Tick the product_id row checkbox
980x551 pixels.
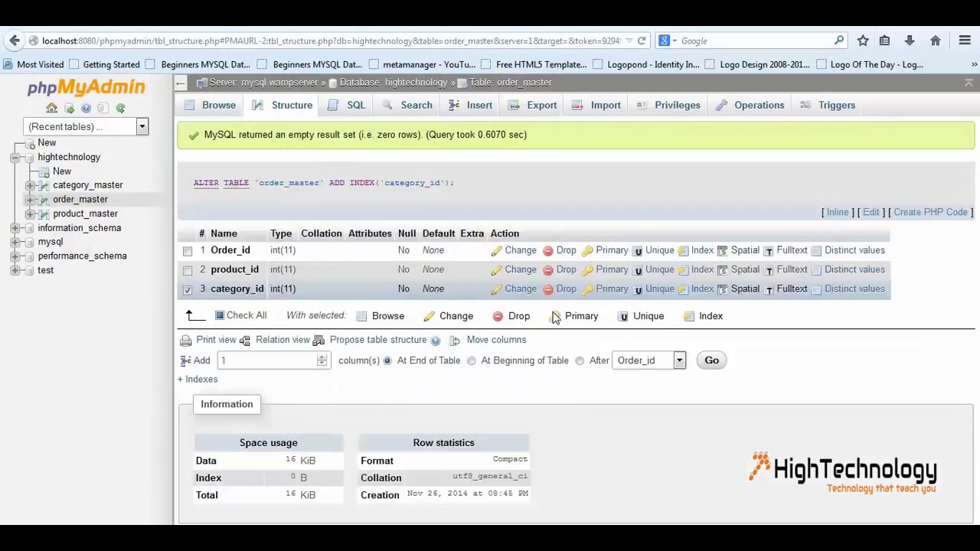point(188,270)
